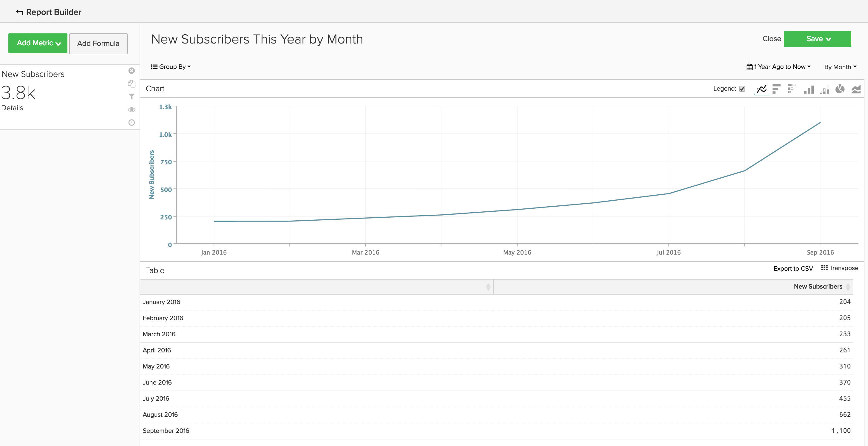Open the Add Metric menu
This screenshot has width=868, height=446.
(x=38, y=43)
